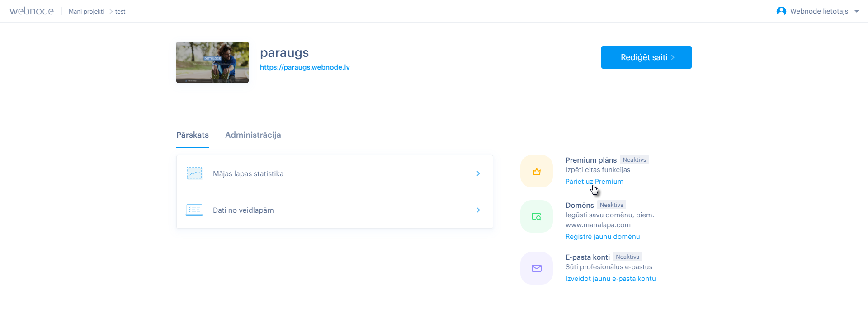Screen dimensions: 868x313
Task: Click the Domēns heading
Action: pos(580,205)
